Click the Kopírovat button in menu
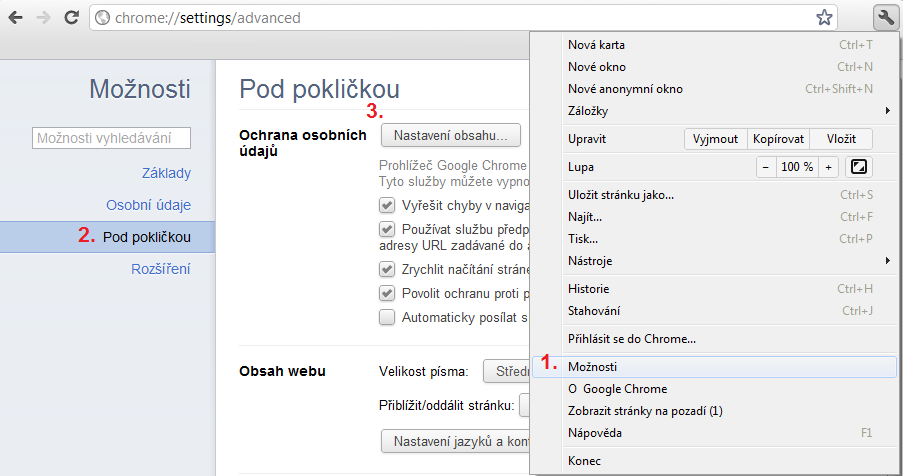The width and height of the screenshot is (903, 476). point(777,139)
